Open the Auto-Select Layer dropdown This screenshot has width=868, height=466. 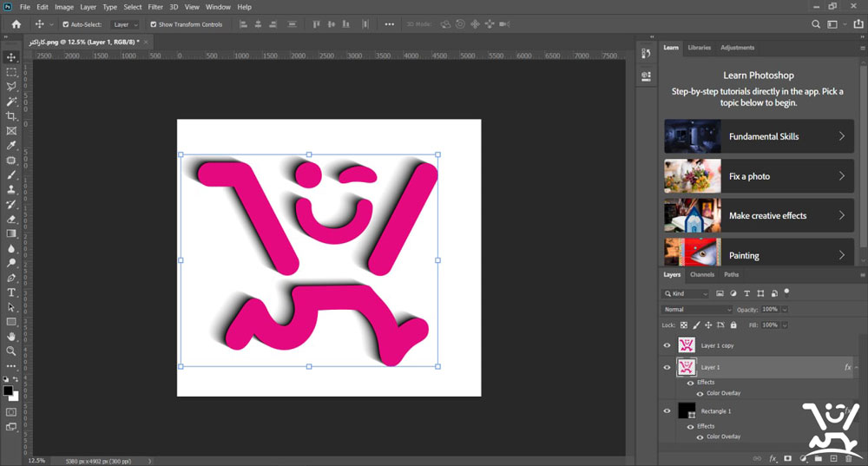(124, 24)
